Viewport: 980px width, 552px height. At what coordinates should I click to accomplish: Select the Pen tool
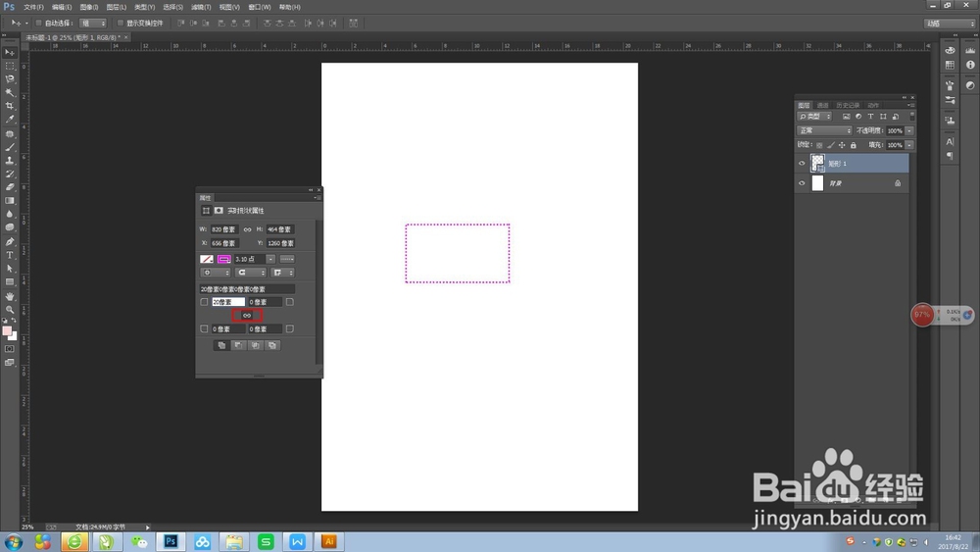pos(10,242)
